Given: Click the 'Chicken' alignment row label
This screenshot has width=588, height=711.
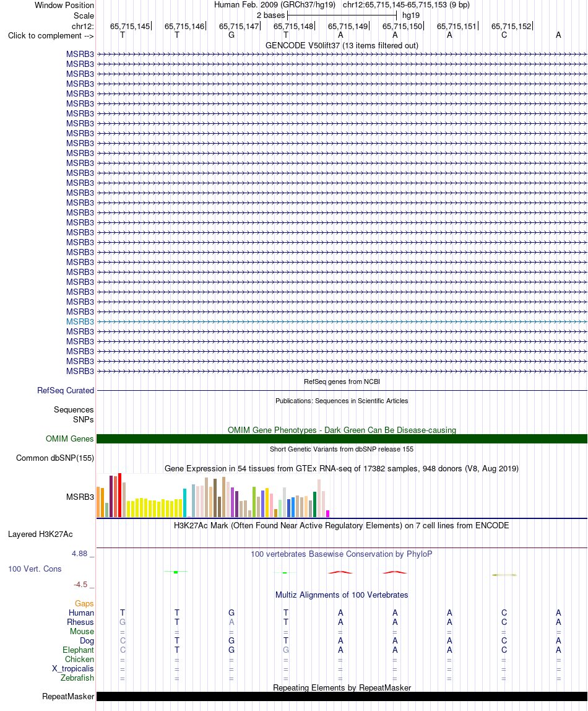Looking at the screenshot, I should tap(80, 660).
